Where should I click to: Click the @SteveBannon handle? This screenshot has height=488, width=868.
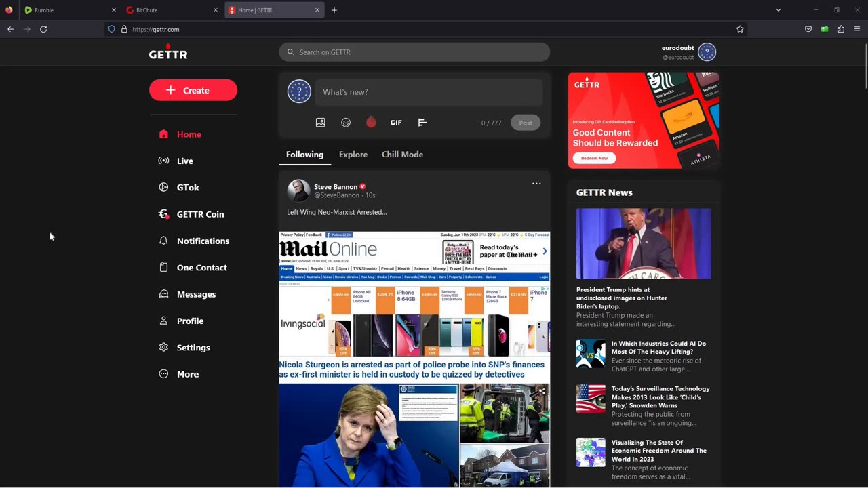(x=336, y=195)
